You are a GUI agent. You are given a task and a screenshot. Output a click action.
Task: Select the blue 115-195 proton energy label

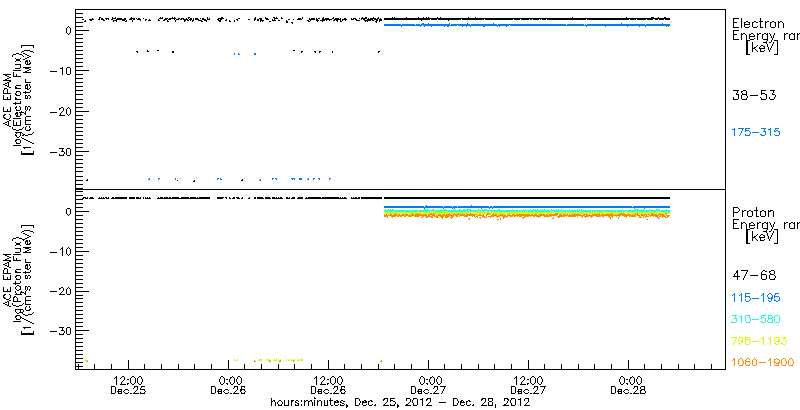pyautogui.click(x=756, y=298)
